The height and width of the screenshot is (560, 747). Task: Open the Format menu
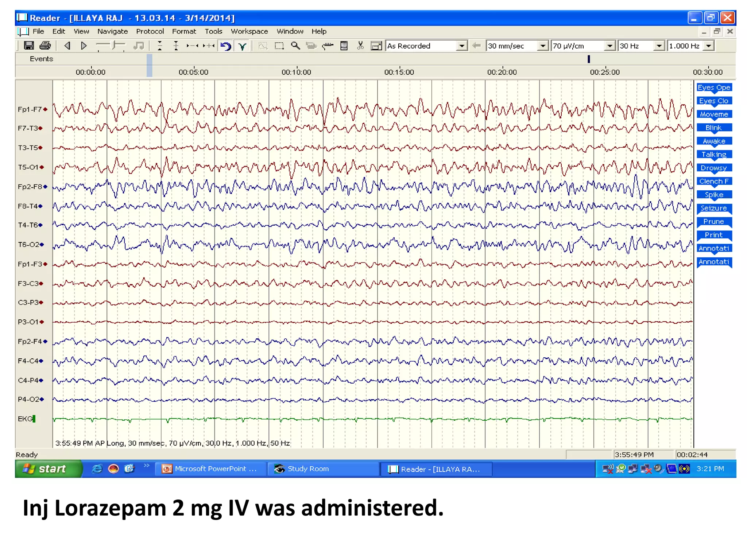tap(184, 31)
